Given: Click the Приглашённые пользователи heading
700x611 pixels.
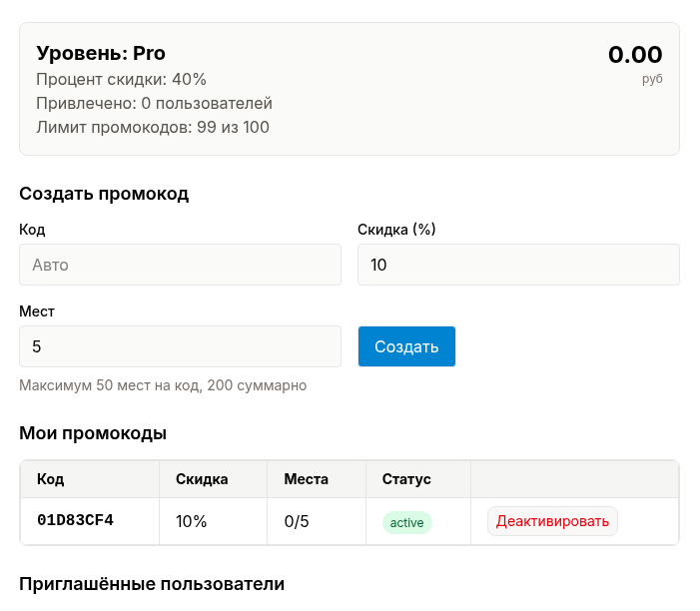Looking at the screenshot, I should coord(152,584).
